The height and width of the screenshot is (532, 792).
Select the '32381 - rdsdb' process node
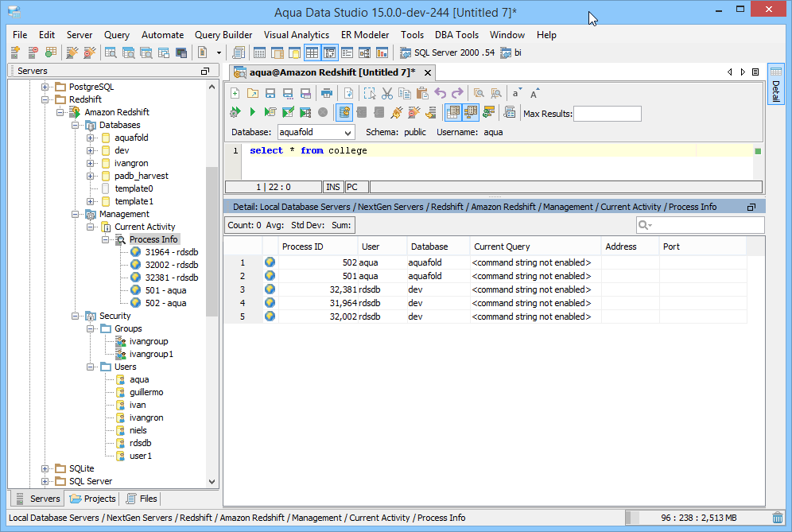171,278
